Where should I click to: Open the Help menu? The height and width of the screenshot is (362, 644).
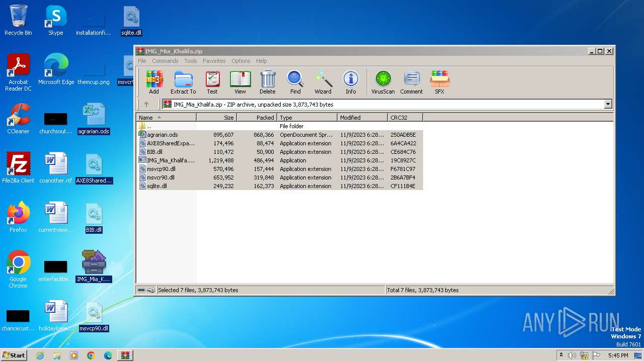tap(262, 61)
